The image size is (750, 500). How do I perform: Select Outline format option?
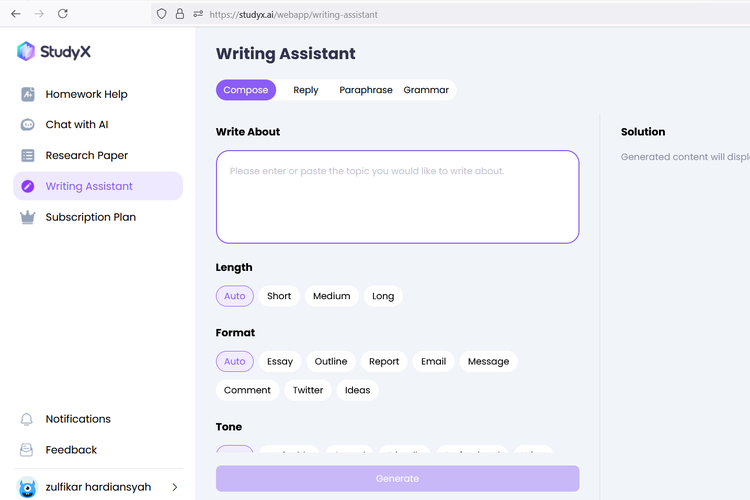[331, 362]
